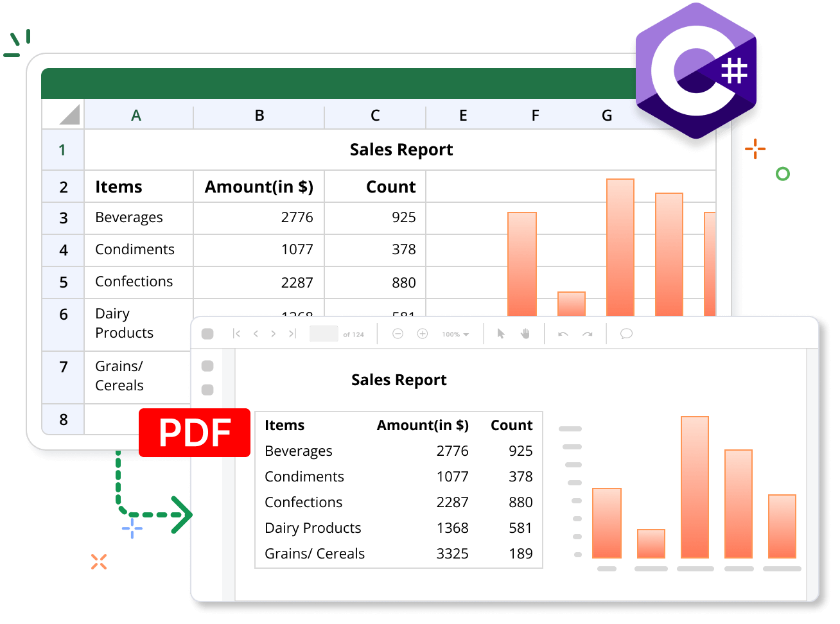Select the arrow selection tool
Image resolution: width=840 pixels, height=624 pixels.
500,333
